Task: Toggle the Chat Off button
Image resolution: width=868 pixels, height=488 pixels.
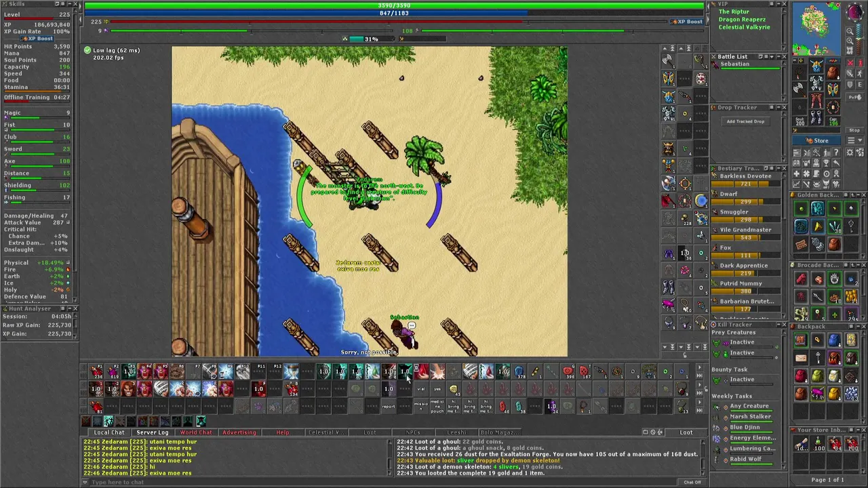Action: click(692, 482)
